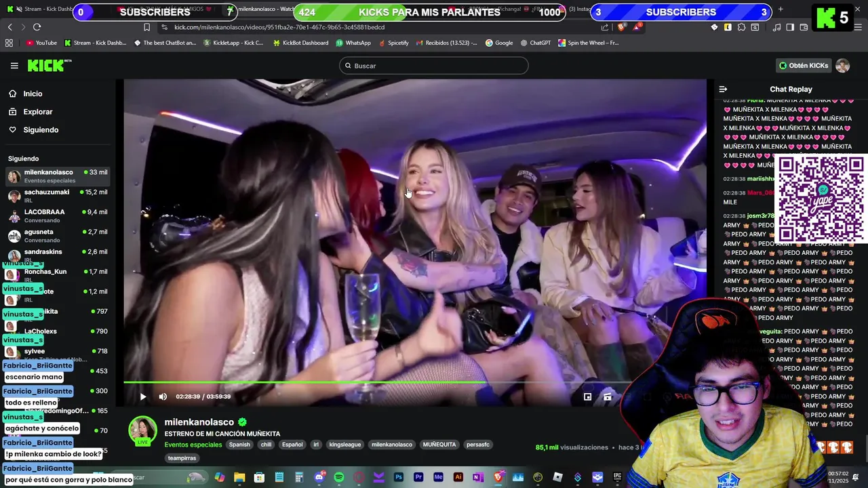The image size is (868, 488).
Task: Open the browser extensions puzzle icon
Action: click(x=741, y=27)
